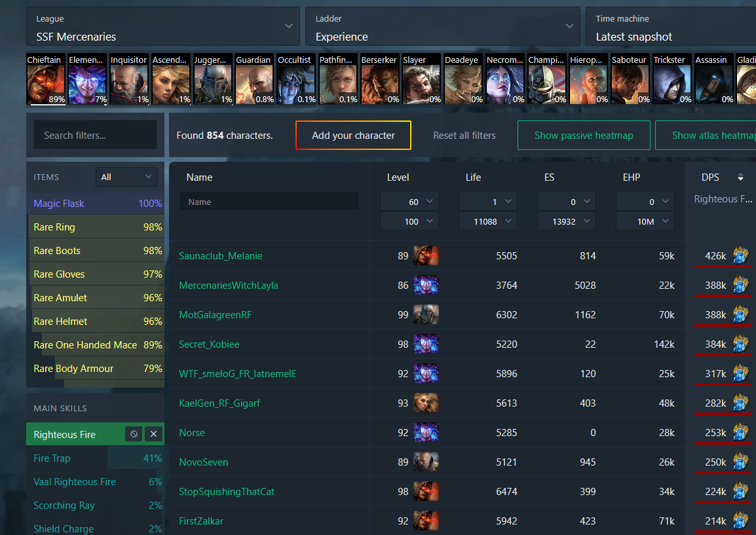Open the Time machine snapshot dropdown
Image resolution: width=756 pixels, height=535 pixels.
pos(671,26)
